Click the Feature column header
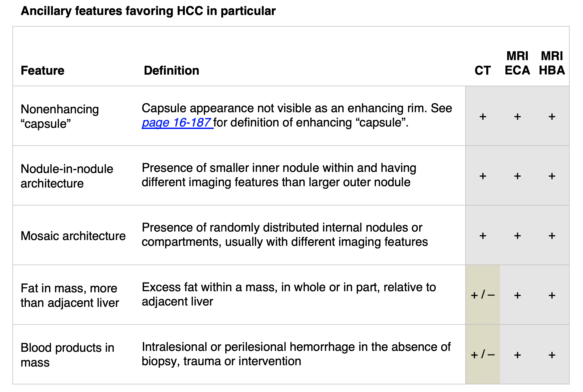The width and height of the screenshot is (583, 392). click(x=42, y=70)
